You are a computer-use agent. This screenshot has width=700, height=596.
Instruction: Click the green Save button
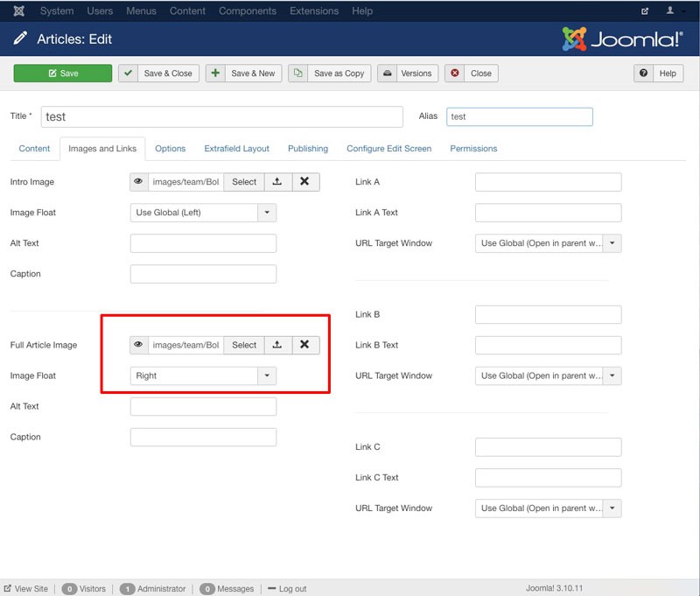tap(63, 74)
